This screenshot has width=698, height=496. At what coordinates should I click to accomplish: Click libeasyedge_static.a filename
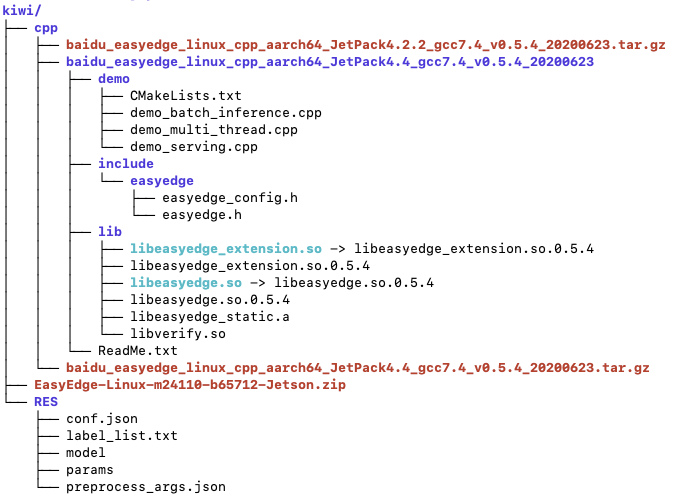[x=210, y=317]
